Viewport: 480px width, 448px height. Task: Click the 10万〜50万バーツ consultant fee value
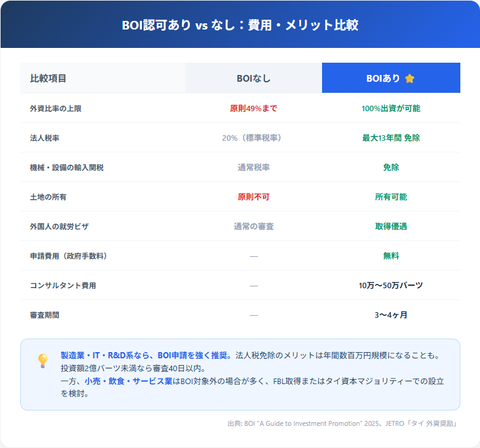click(391, 285)
